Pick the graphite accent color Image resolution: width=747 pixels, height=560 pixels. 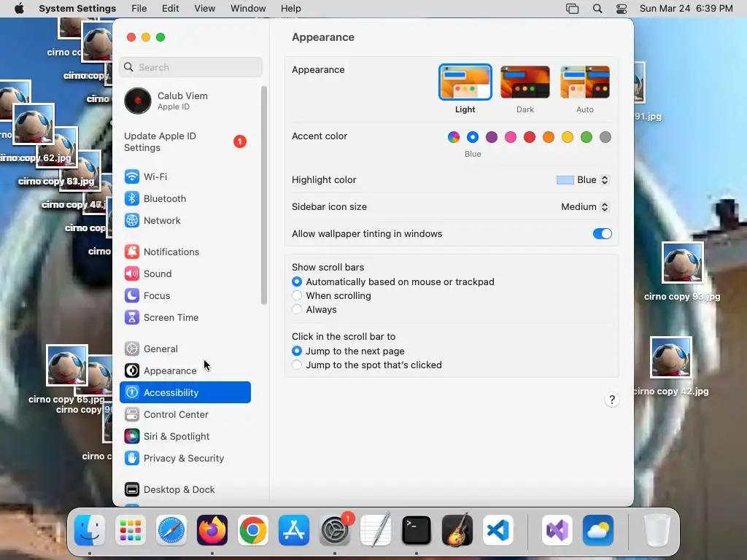point(605,137)
